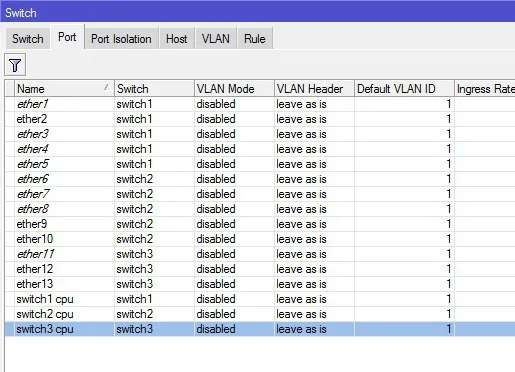The height and width of the screenshot is (372, 515).
Task: Select the highlighted switch3 cpu row
Action: pos(260,329)
